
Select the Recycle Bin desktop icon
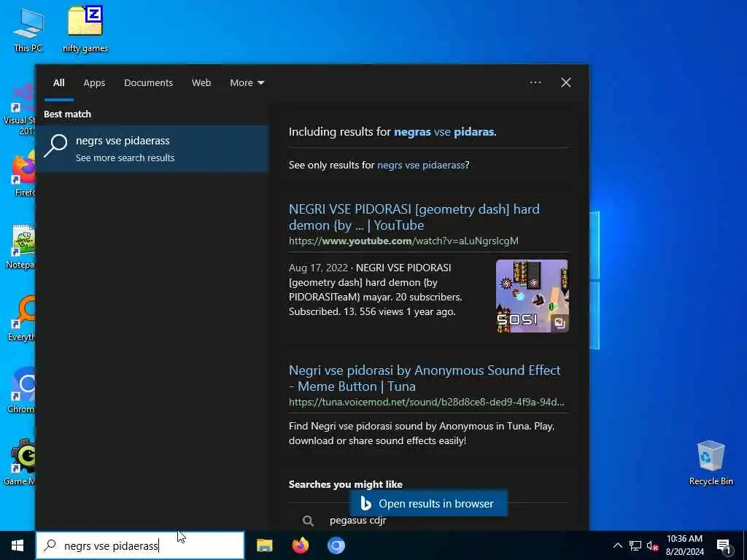pos(711,463)
